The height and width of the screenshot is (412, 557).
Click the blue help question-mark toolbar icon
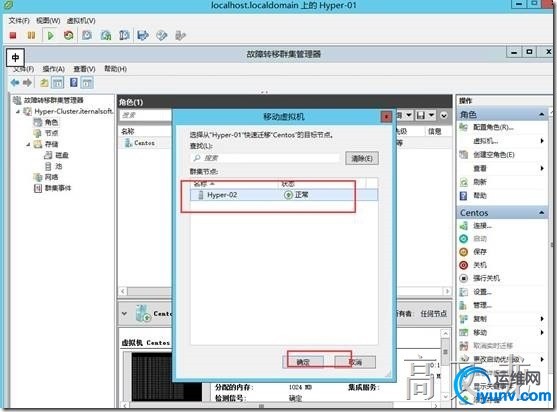(74, 83)
